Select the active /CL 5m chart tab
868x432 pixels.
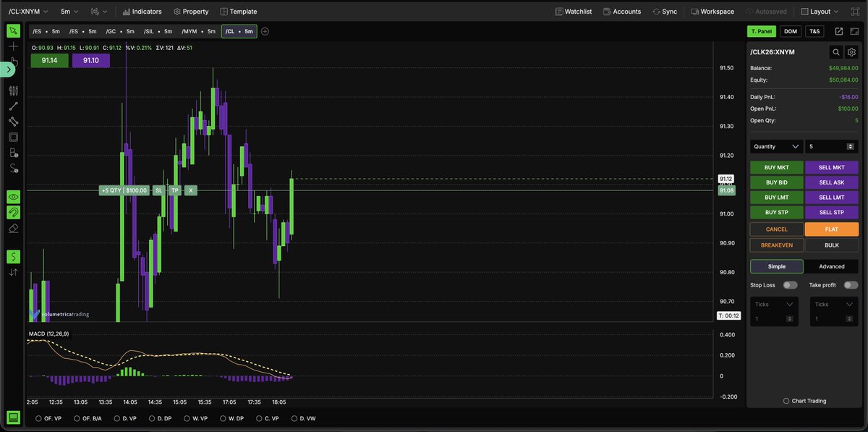click(239, 31)
